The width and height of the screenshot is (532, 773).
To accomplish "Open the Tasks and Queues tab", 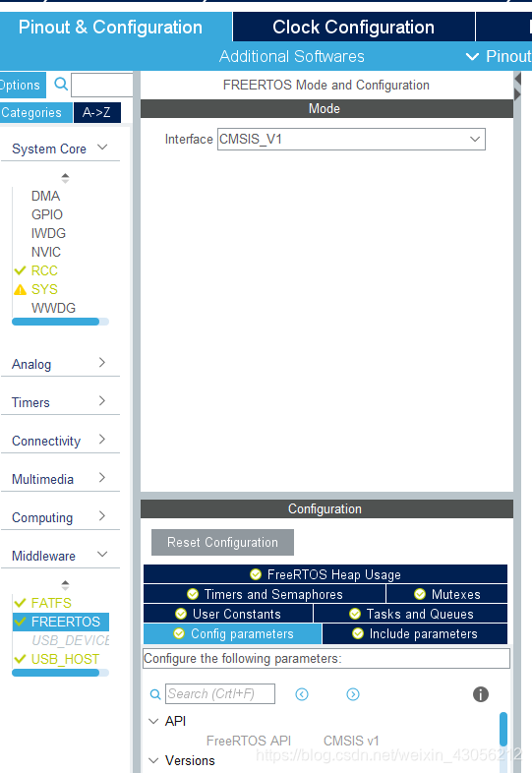I will tap(410, 614).
